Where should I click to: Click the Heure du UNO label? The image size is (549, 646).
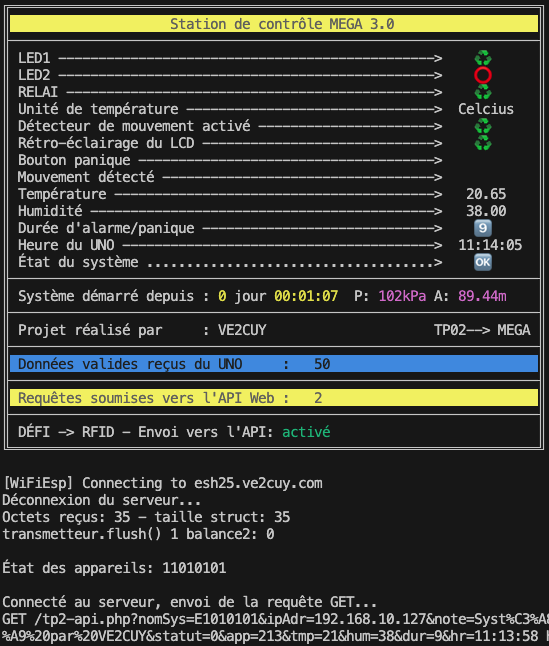[66, 245]
